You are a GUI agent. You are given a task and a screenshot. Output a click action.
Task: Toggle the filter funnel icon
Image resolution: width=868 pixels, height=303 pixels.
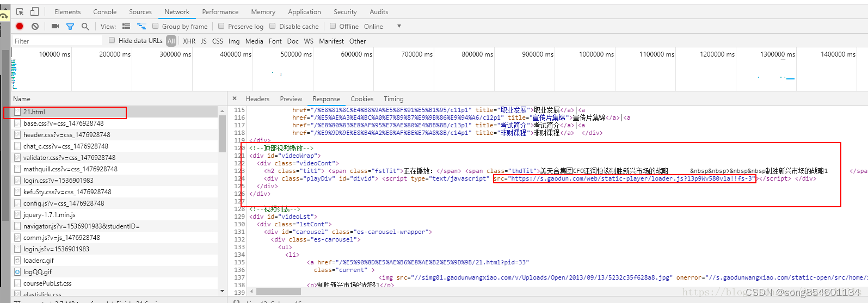70,26
